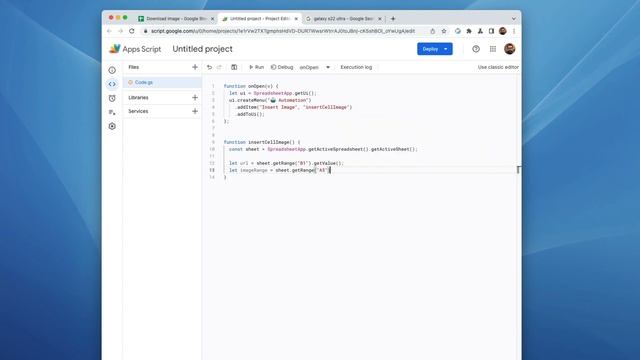The image size is (640, 360).
Task: Toggle the Chrome side panel icon
Action: 491,31
